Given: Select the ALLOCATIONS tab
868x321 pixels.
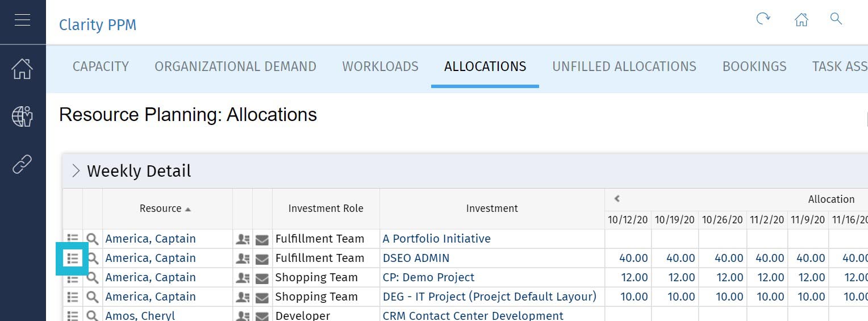Looking at the screenshot, I should (485, 66).
